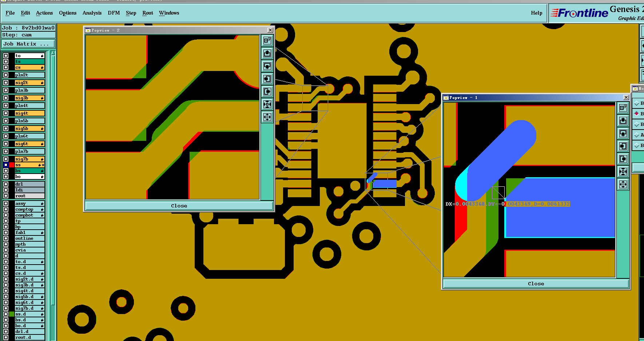Select the comptop layer name
Screen dimensions: 644x341
click(x=29, y=209)
